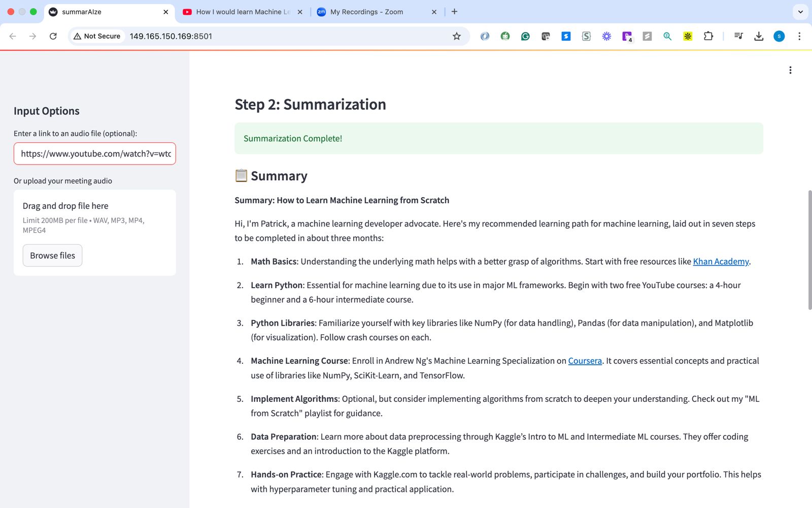Screen dimensions: 812x508
Task: Open the Streamlit app three-dot menu
Action: [x=790, y=70]
